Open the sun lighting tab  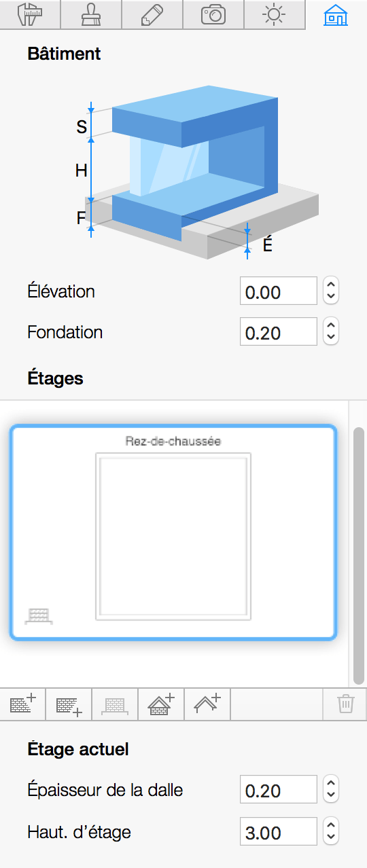[275, 14]
